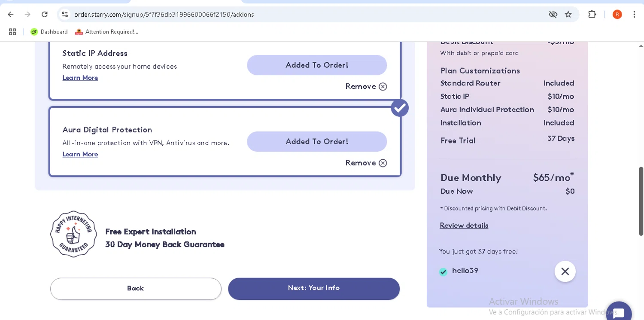Click Added To Order for Static IP
The height and width of the screenshot is (320, 644).
click(x=317, y=65)
